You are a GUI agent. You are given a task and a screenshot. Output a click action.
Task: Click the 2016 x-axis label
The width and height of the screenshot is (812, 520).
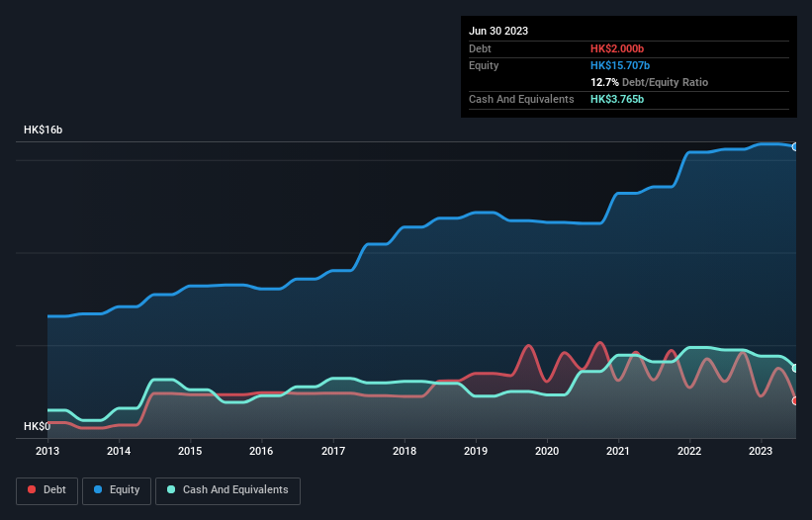coord(261,451)
